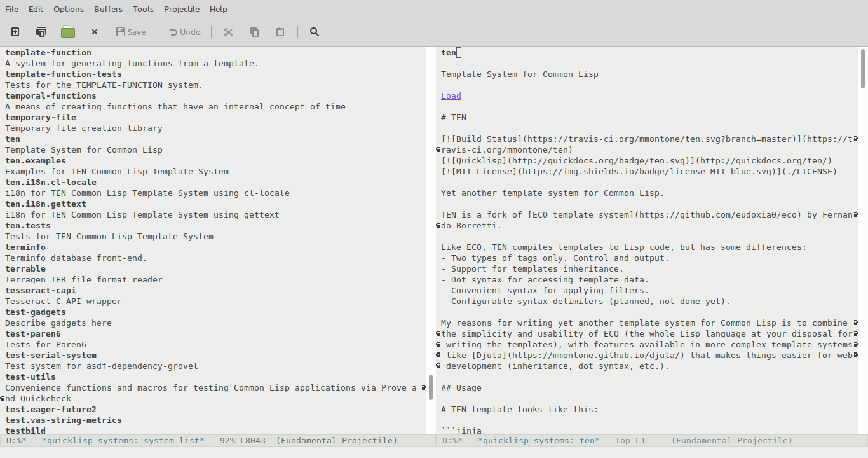The image size is (868, 458).
Task: Select the ten system entry
Action: (x=13, y=139)
